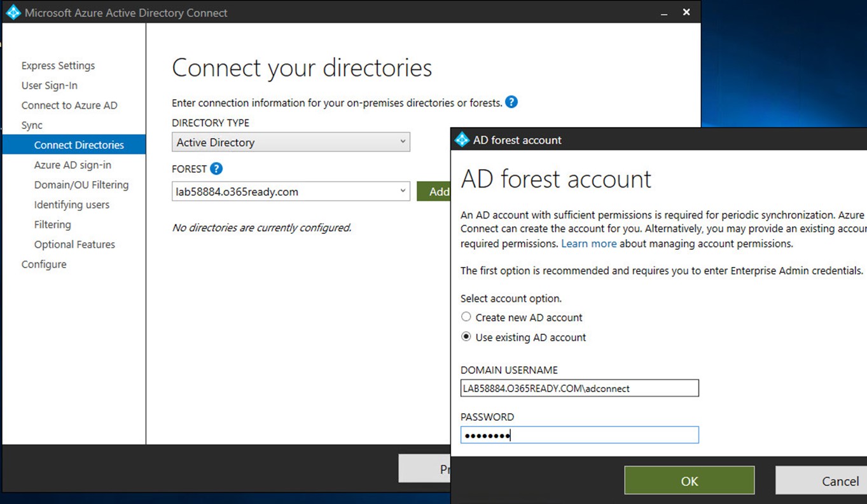Click the Azure AD Connect title bar logo
This screenshot has width=867, height=504.
coord(13,13)
